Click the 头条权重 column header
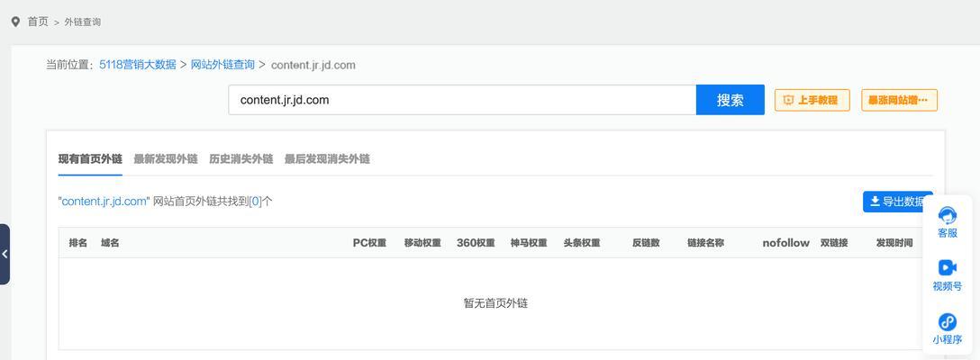Screen dimensions: 980x360 pyautogui.click(x=582, y=243)
